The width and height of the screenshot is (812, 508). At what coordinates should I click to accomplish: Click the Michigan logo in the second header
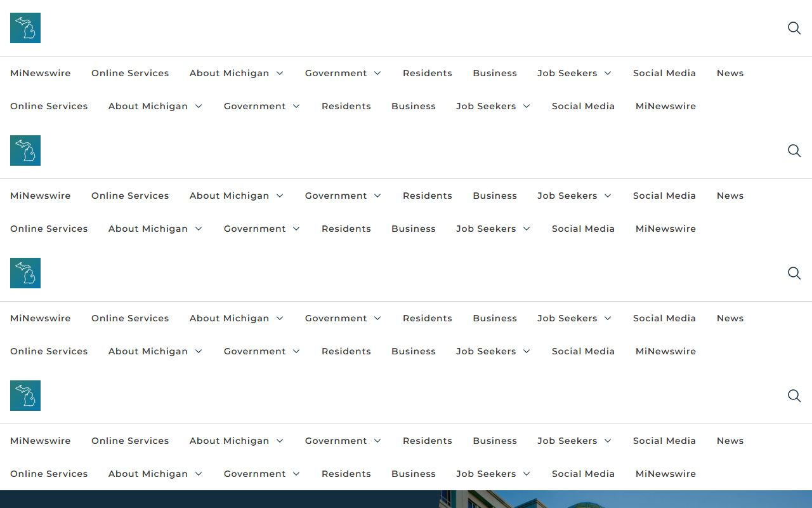25,150
